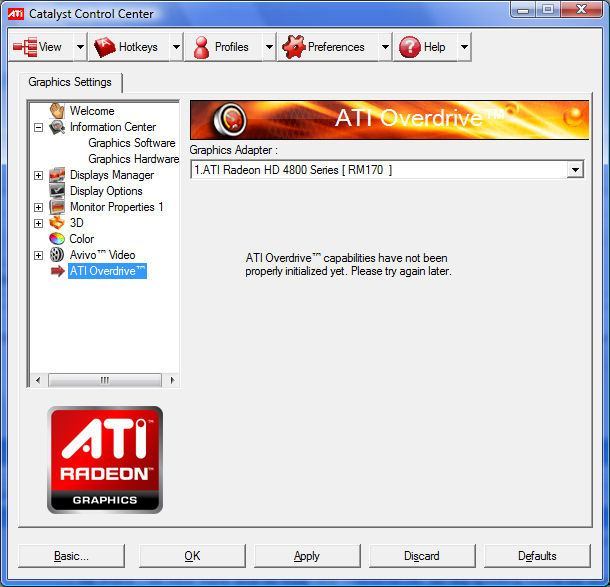Screen dimensions: 610x587
Task: Click the tree scrollbar right arrow
Action: click(x=172, y=380)
